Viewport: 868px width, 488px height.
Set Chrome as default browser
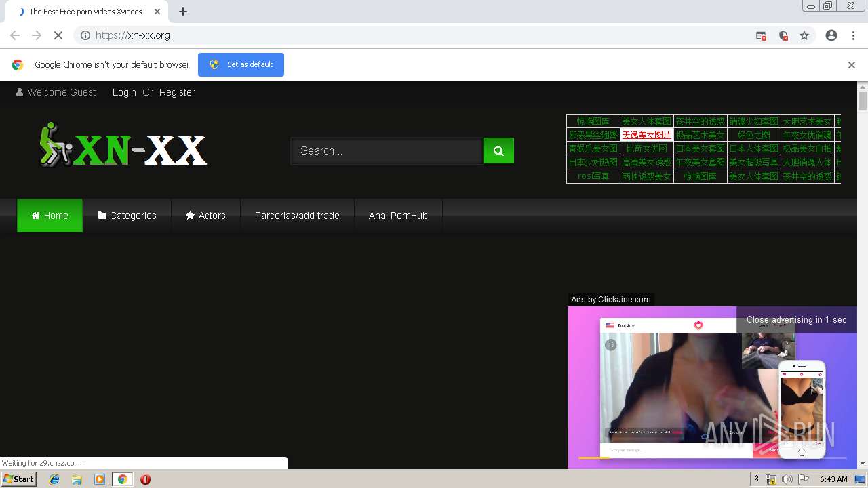241,64
